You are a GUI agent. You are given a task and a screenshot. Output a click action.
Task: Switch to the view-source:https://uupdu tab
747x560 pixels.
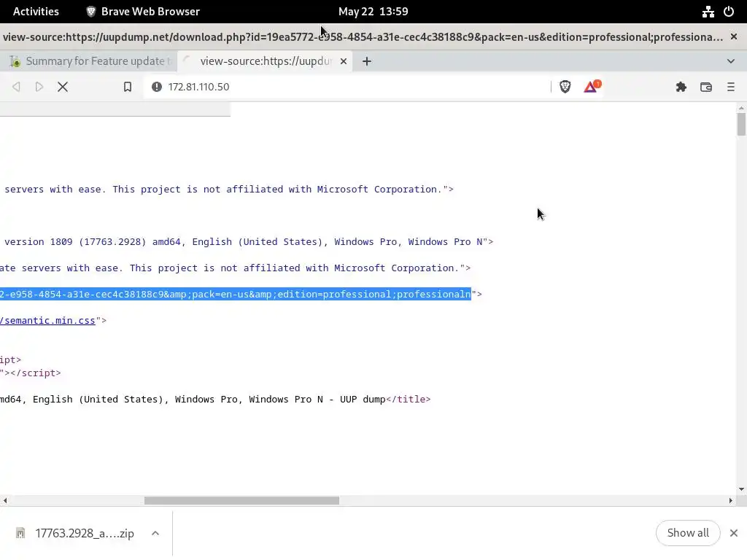point(265,61)
